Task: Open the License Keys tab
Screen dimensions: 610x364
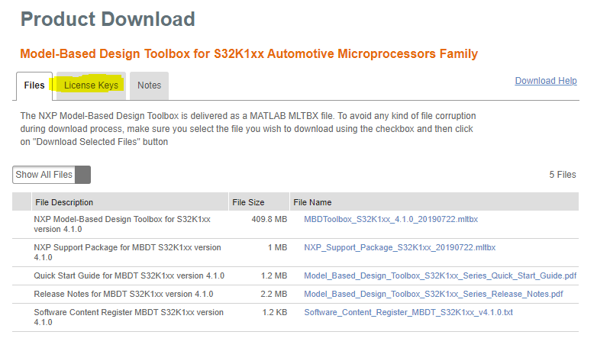Action: click(91, 85)
